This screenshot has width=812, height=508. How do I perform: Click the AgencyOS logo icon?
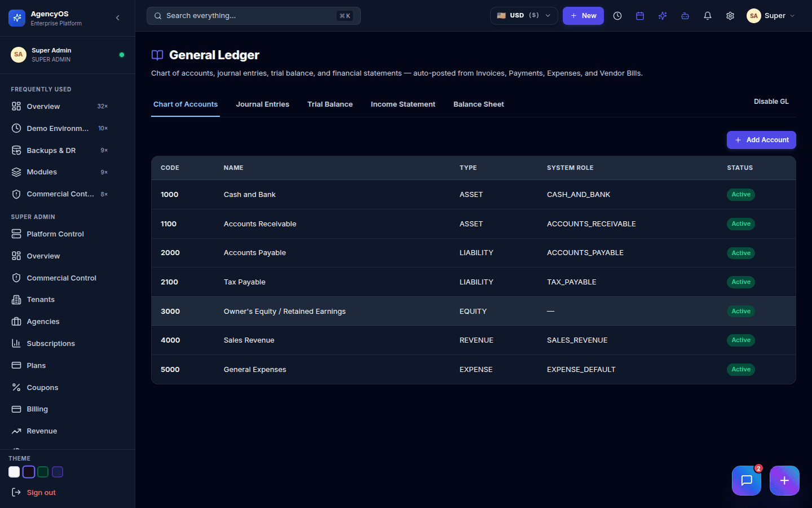tap(17, 18)
